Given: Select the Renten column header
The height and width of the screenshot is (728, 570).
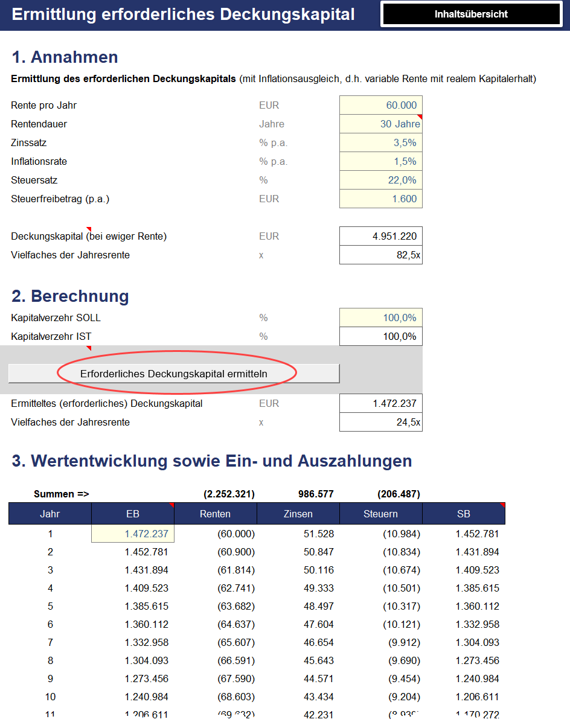Looking at the screenshot, I should click(216, 514).
